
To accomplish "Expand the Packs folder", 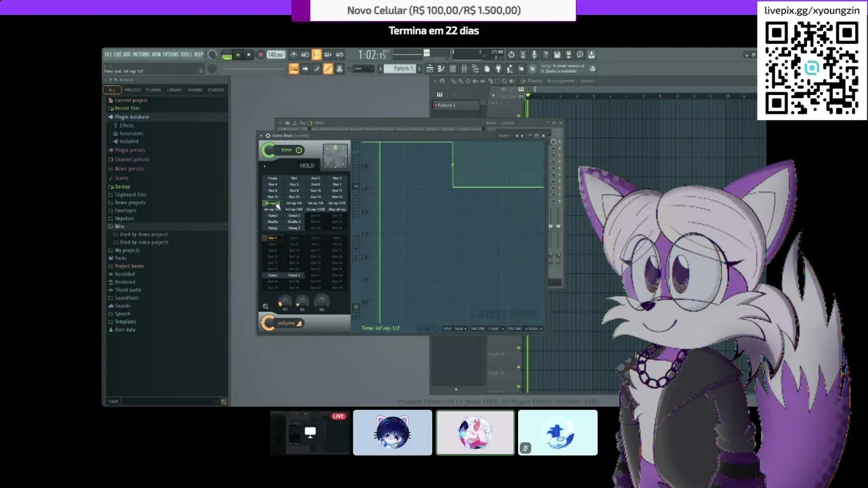I will tap(121, 258).
